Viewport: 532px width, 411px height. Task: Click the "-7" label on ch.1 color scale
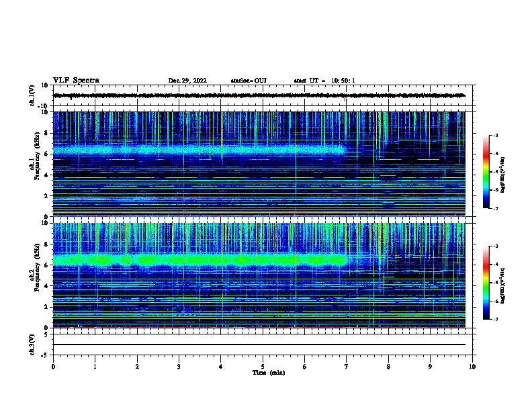496,208
